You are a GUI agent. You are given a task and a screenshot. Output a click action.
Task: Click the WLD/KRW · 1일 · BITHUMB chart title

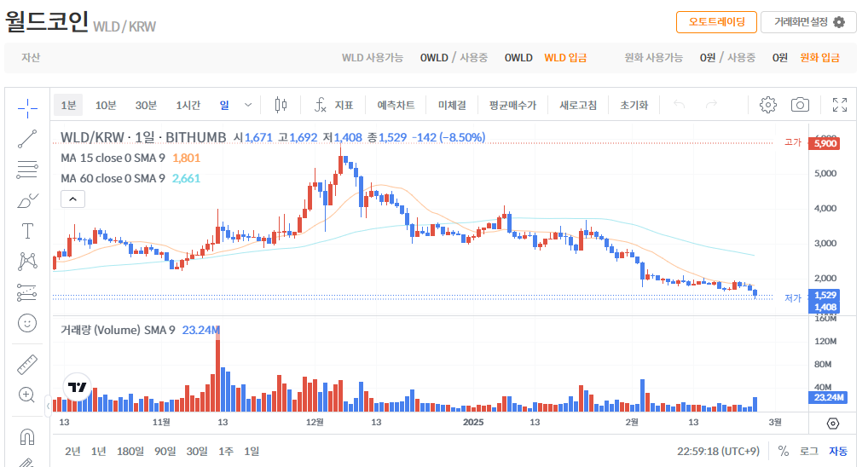coord(143,137)
